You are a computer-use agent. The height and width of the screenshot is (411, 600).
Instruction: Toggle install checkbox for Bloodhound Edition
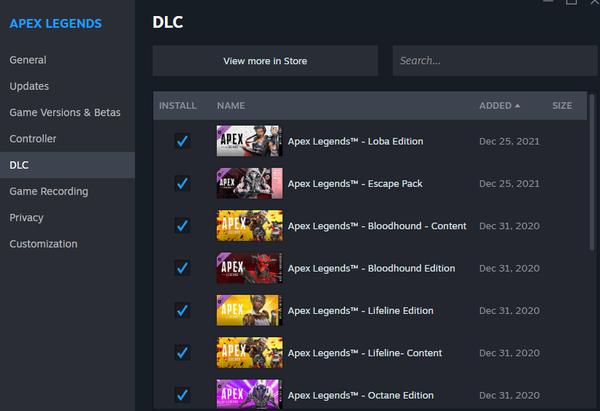tap(182, 268)
